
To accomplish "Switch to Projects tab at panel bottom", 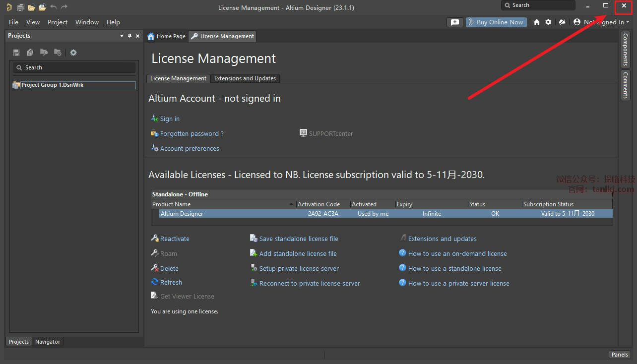I will [19, 342].
